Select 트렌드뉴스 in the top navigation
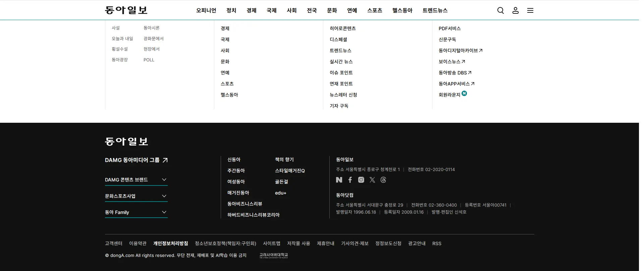Screen dimensions: 644x271 [435, 10]
